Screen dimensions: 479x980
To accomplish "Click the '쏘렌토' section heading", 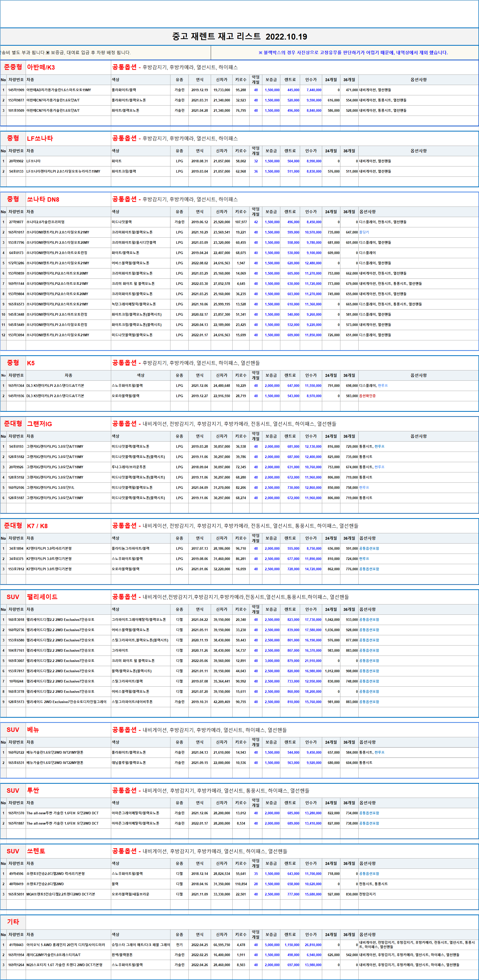I will point(36,851).
